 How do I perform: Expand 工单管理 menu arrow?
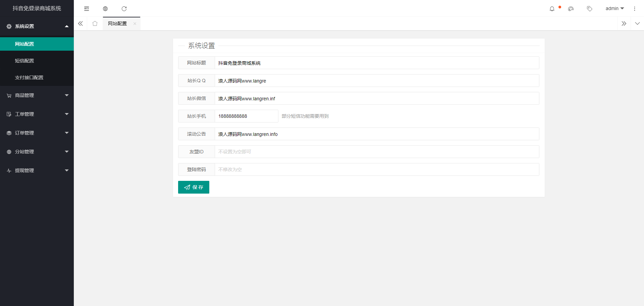click(67, 114)
